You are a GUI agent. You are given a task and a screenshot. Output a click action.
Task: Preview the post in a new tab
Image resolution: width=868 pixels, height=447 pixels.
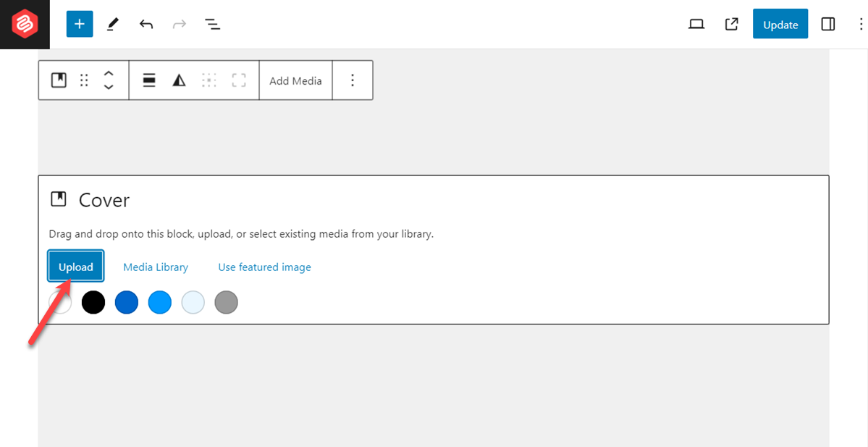730,23
